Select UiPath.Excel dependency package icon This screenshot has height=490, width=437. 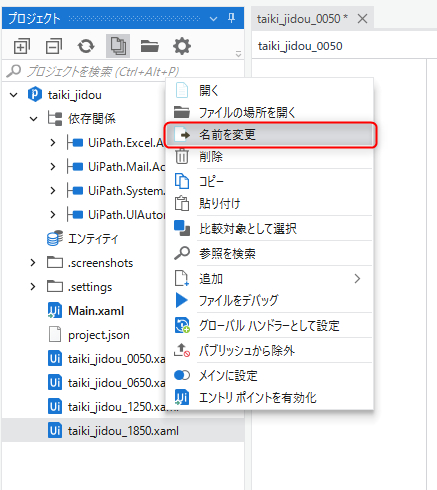tap(75, 143)
